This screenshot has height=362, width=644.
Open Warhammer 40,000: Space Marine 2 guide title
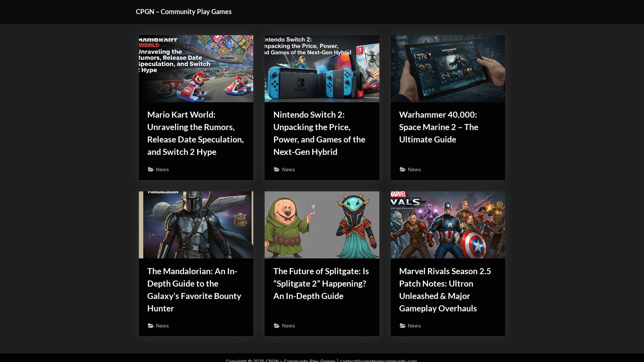(x=439, y=127)
